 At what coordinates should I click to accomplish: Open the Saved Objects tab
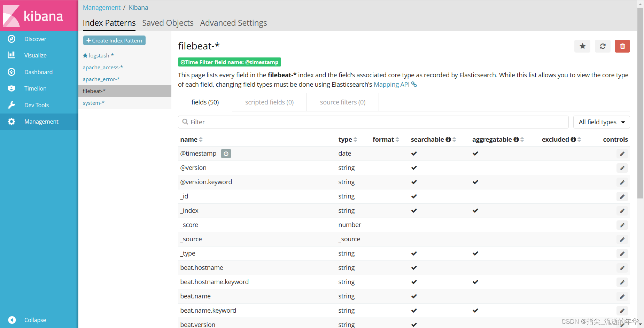[x=168, y=23]
